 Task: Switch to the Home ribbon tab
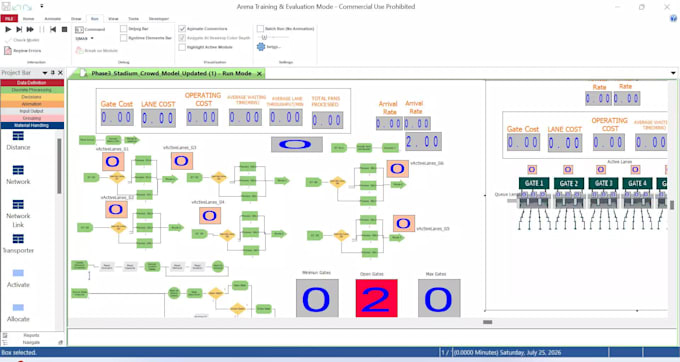tap(29, 19)
